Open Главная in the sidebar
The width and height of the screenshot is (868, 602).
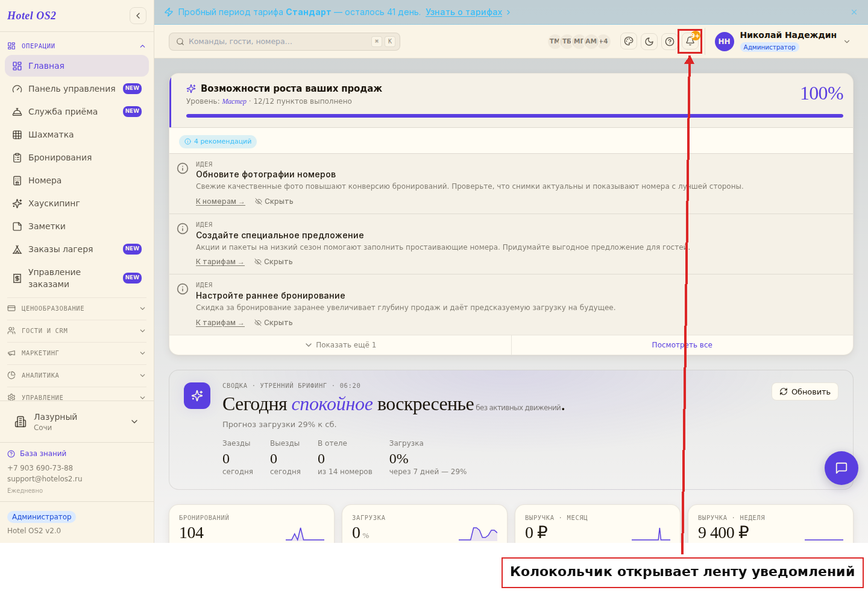pyautogui.click(x=77, y=66)
